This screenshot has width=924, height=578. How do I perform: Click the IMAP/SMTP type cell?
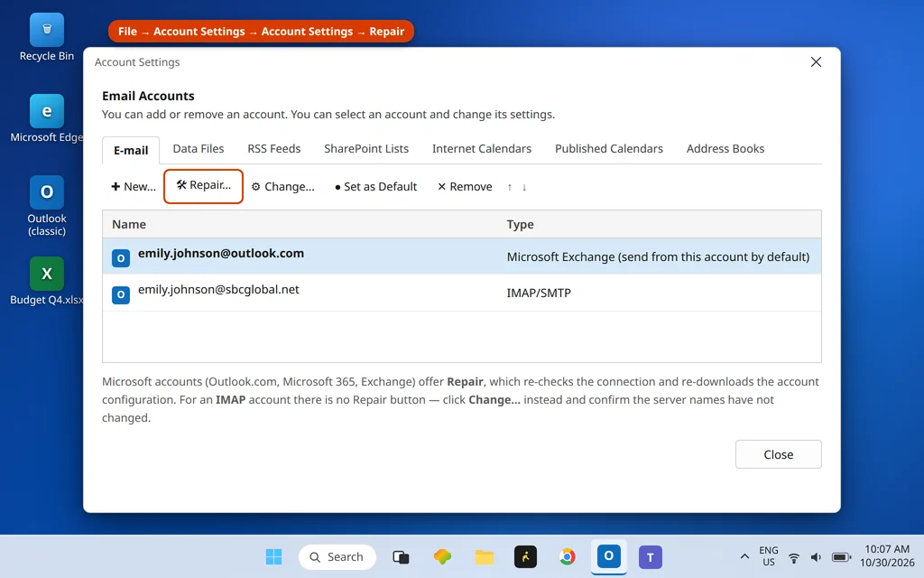[539, 293]
